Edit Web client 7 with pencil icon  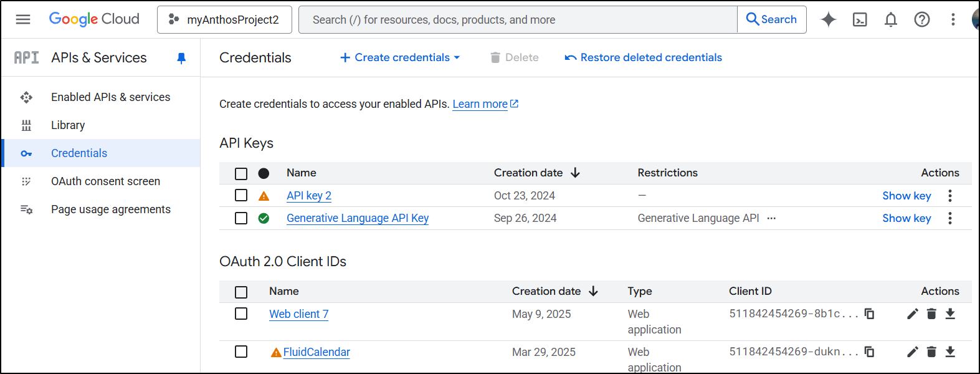click(913, 314)
